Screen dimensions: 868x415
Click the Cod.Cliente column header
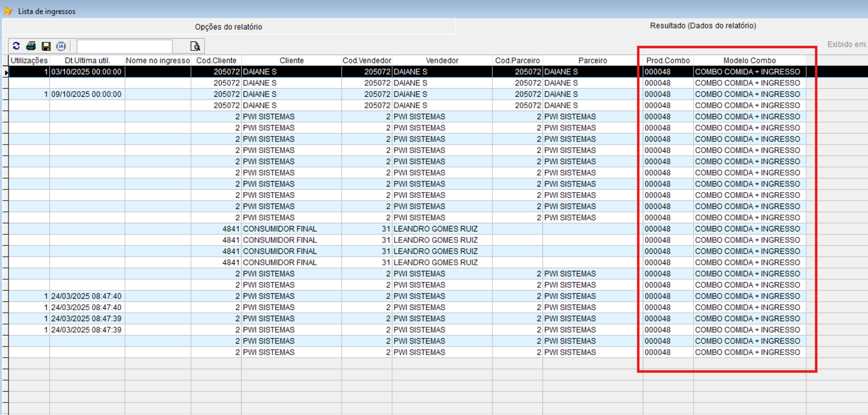click(x=216, y=60)
